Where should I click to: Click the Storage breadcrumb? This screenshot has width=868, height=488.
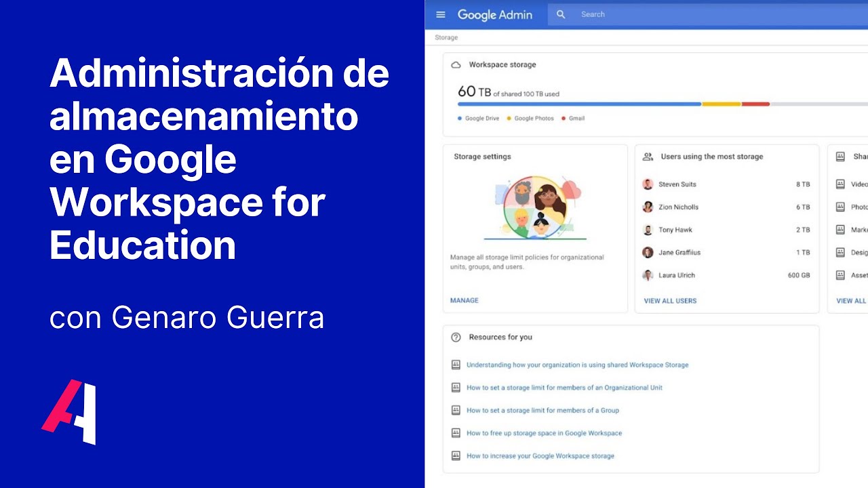click(446, 37)
